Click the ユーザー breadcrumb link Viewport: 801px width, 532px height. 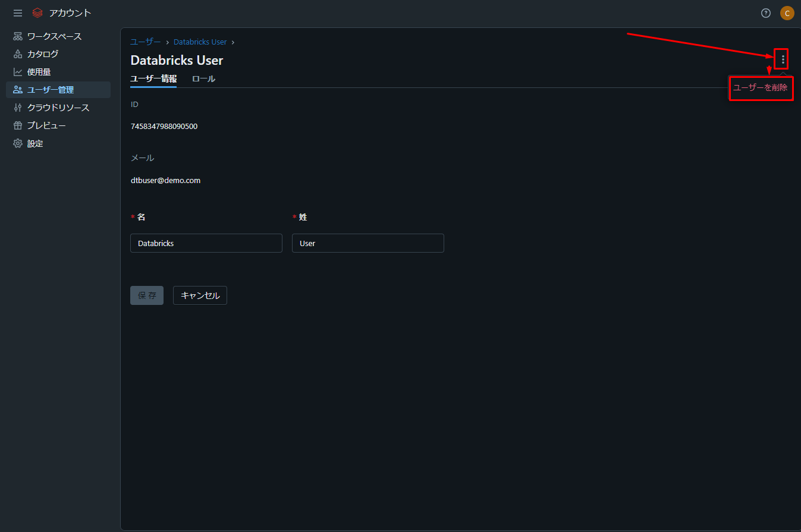tap(146, 42)
